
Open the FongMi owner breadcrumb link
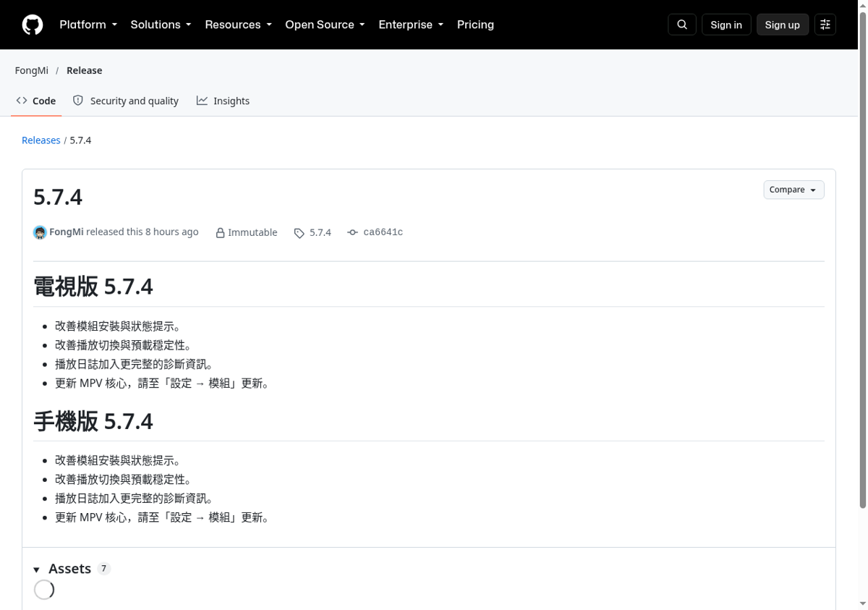coord(32,70)
